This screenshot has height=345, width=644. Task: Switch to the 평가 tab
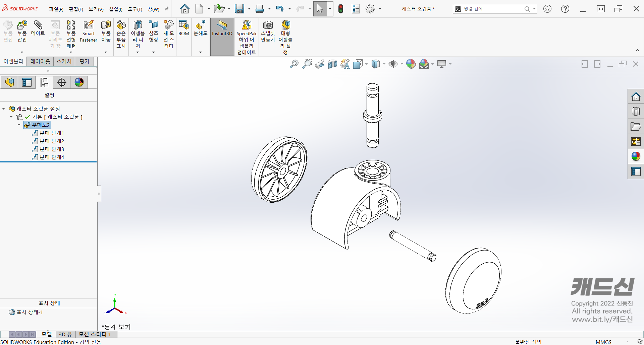pyautogui.click(x=85, y=61)
